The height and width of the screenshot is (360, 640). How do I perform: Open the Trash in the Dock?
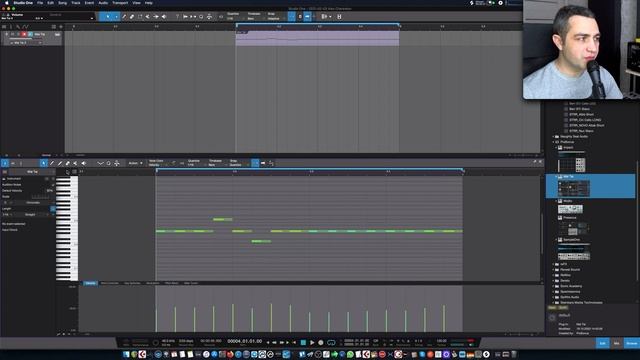tap(514, 354)
